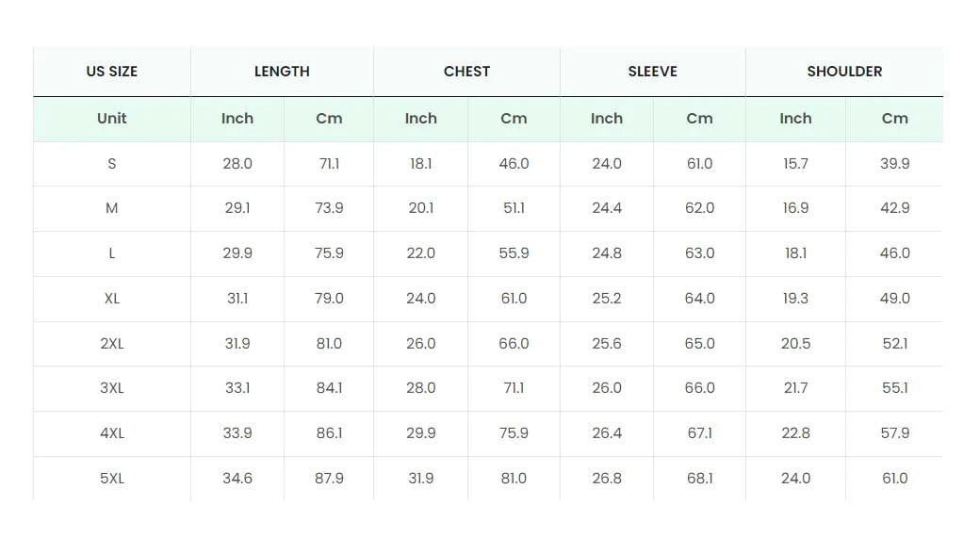Select the XL size row label
This screenshot has height=554, width=980.
tap(112, 299)
